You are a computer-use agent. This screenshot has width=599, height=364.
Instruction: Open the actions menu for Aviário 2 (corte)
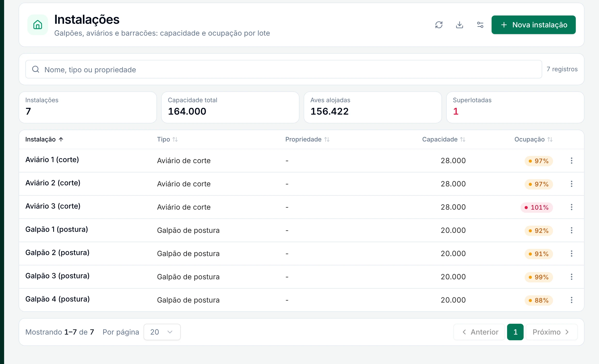pos(572,184)
